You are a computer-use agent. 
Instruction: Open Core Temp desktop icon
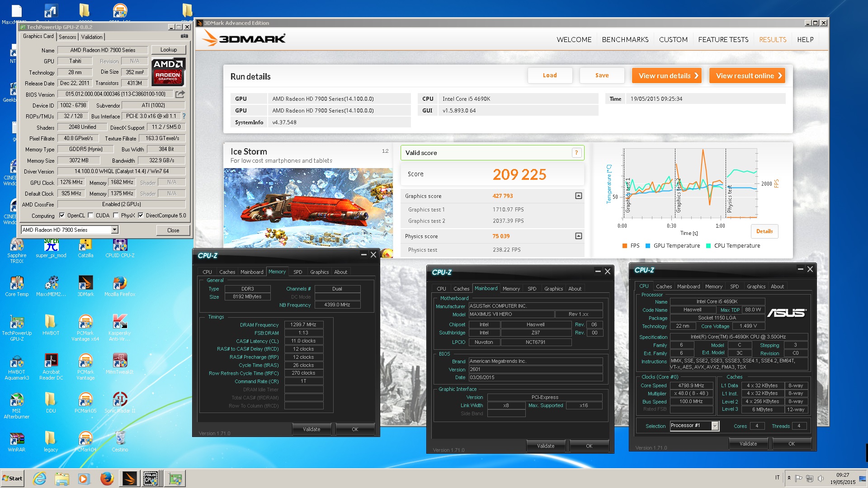pos(17,287)
